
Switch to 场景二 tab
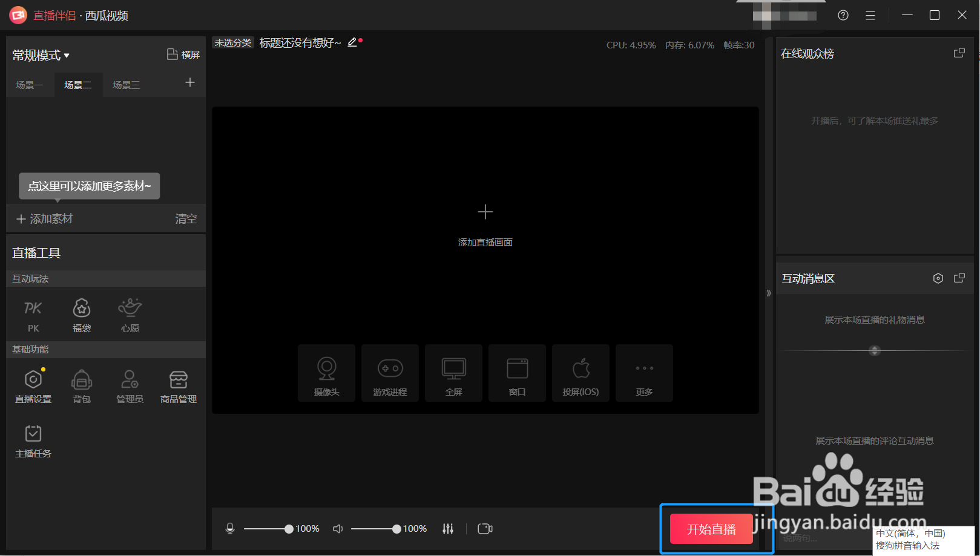point(78,85)
